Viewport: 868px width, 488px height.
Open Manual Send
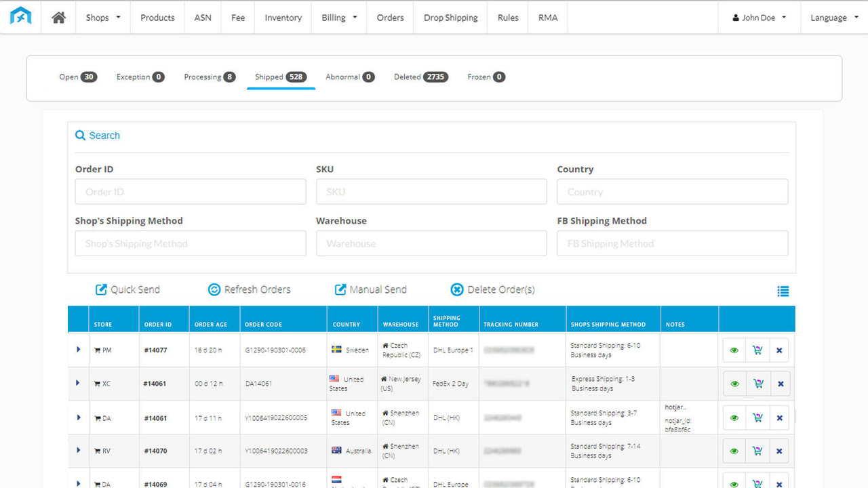pos(340,289)
